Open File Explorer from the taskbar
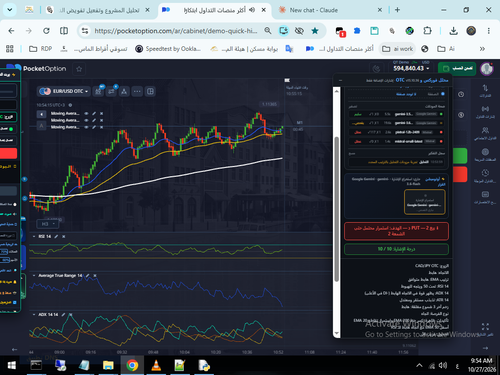500x375 pixels. [x=108, y=365]
